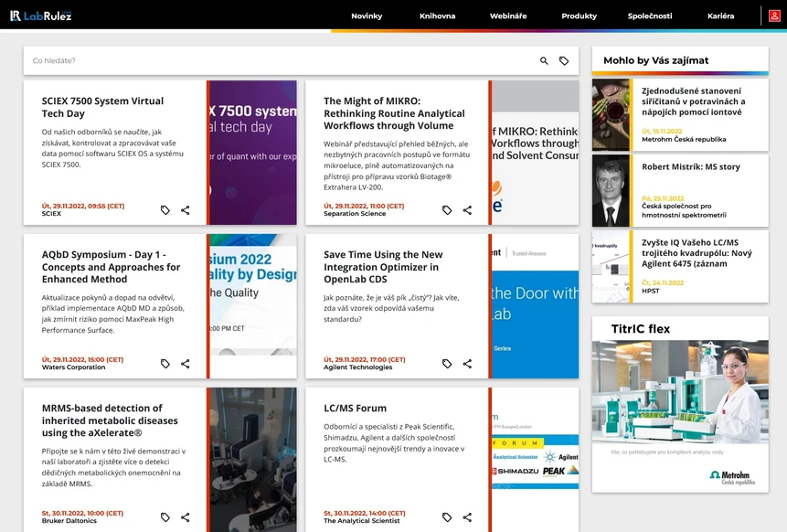Click 'Út, 29.11.2022, 17:00 (CET)' date
The width and height of the screenshot is (787, 532).
tap(365, 359)
